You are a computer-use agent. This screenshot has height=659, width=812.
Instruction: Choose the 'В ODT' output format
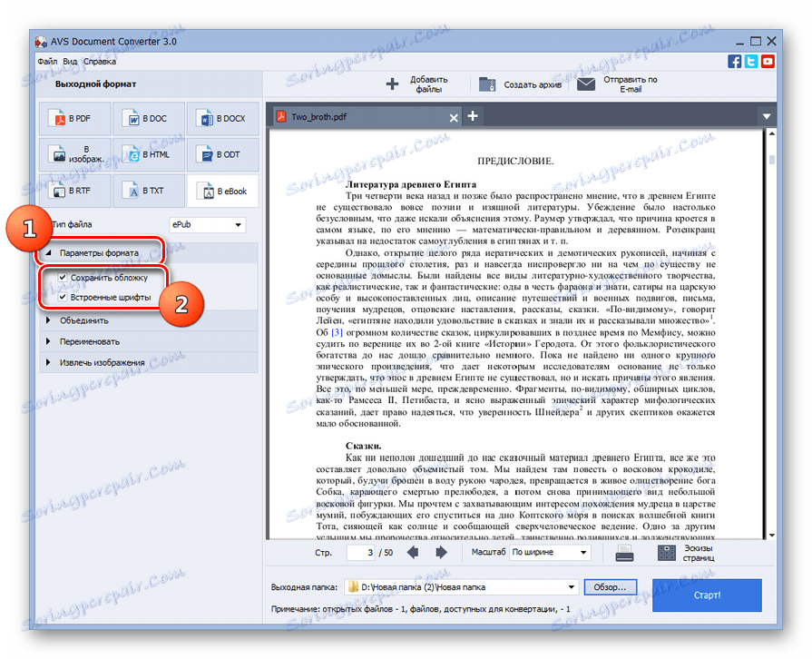tap(222, 154)
